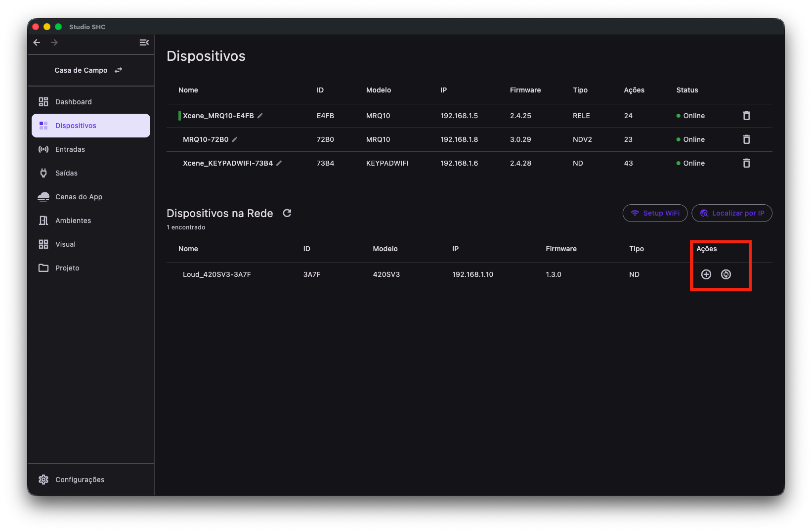Rename Xcene_KEYPADWIFI-73B4 with pencil icon
This screenshot has width=812, height=532.
coord(279,163)
